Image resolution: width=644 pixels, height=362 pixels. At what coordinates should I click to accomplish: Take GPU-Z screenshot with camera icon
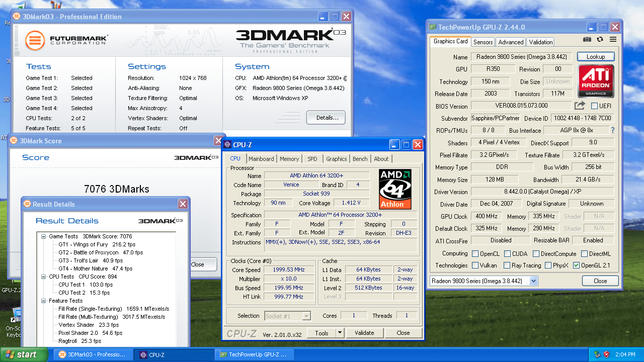click(587, 39)
